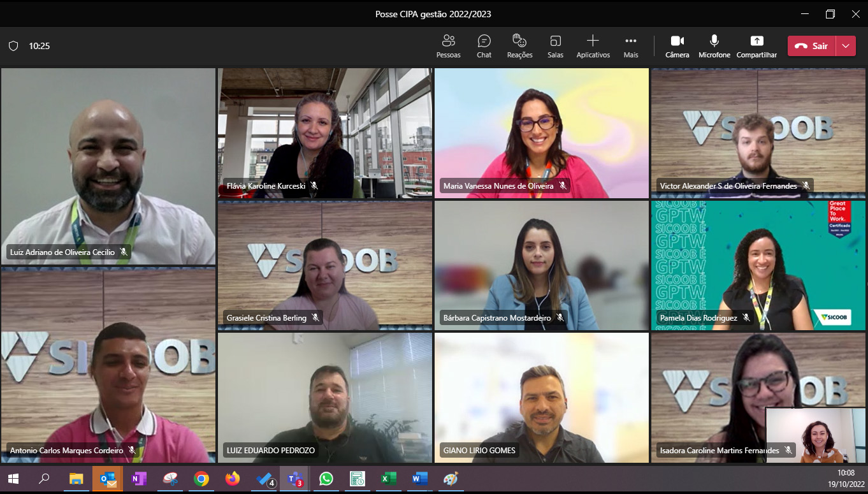Open Outlook from the taskbar

[108, 479]
